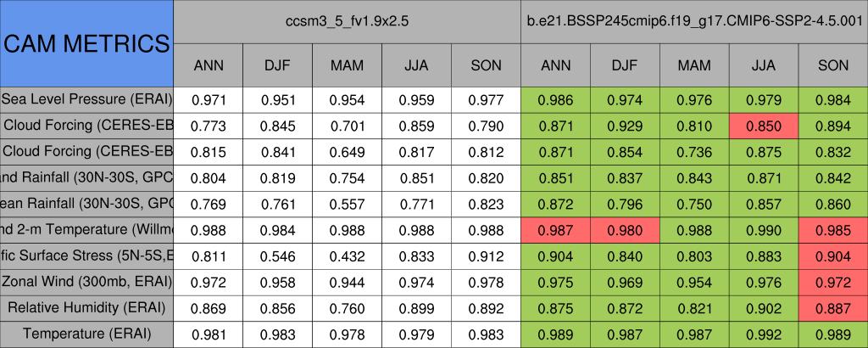This screenshot has width=868, height=348.
Task: Select the ccsm3_5_fv1.9x2.5 model header
Action: (x=348, y=21)
